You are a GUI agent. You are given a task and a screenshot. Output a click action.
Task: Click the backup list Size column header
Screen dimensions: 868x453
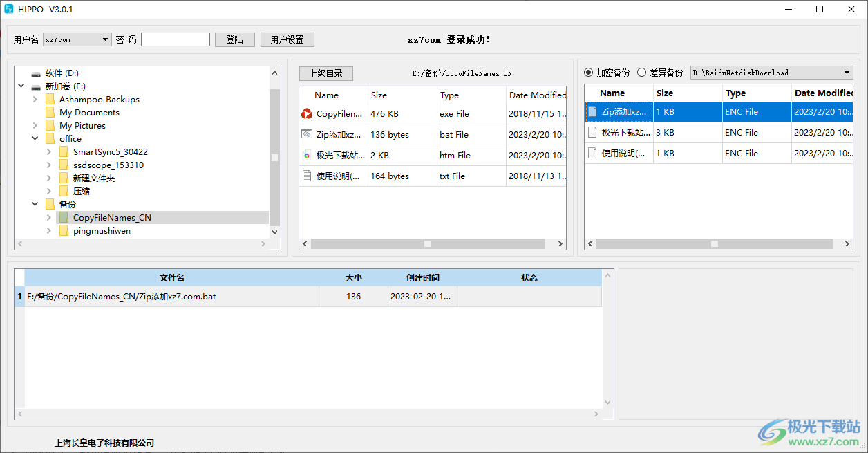688,93
